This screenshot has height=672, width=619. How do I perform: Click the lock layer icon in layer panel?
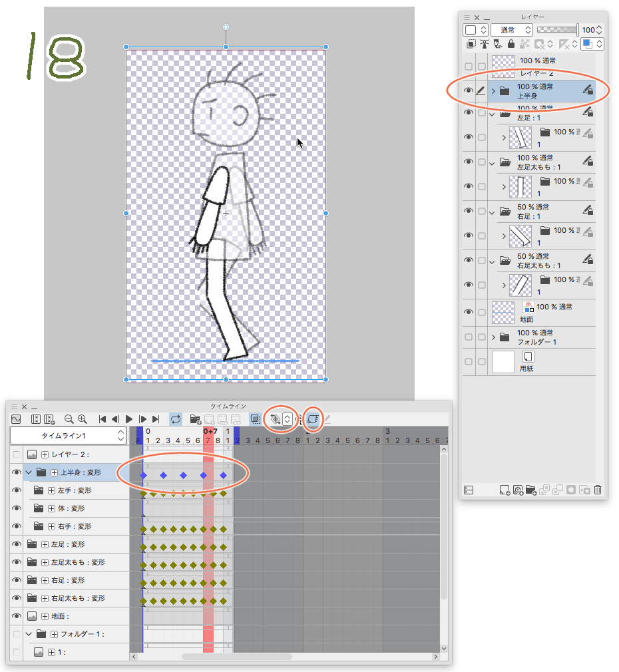[511, 44]
